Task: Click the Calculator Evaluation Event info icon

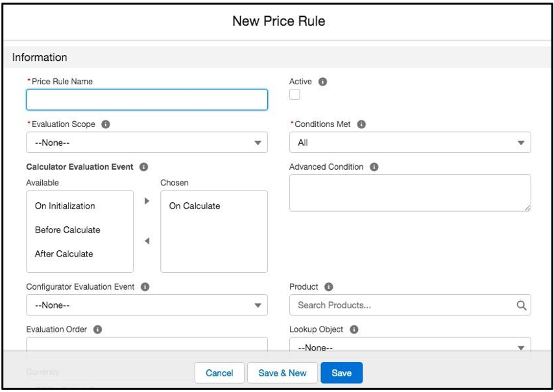Action: click(x=144, y=167)
